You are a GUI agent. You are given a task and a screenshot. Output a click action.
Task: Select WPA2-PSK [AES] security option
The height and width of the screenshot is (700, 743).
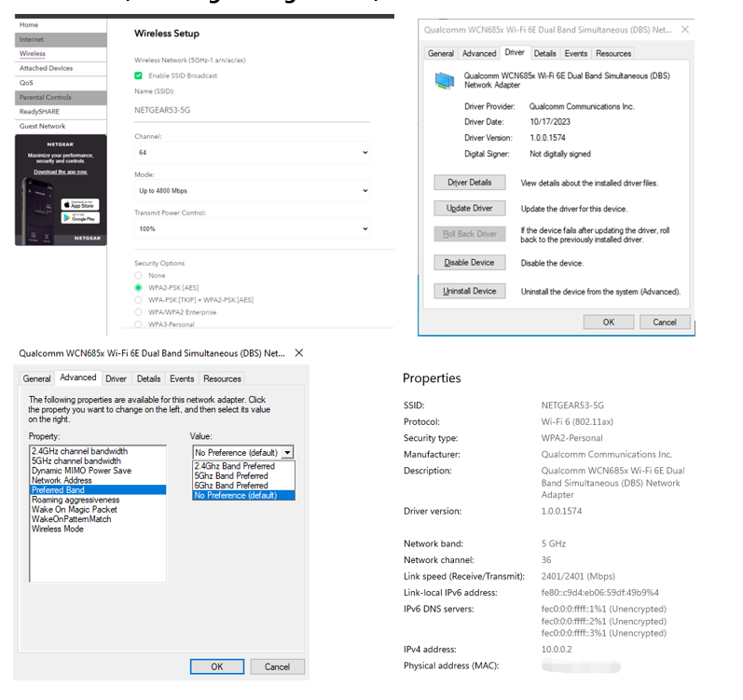pyautogui.click(x=138, y=287)
